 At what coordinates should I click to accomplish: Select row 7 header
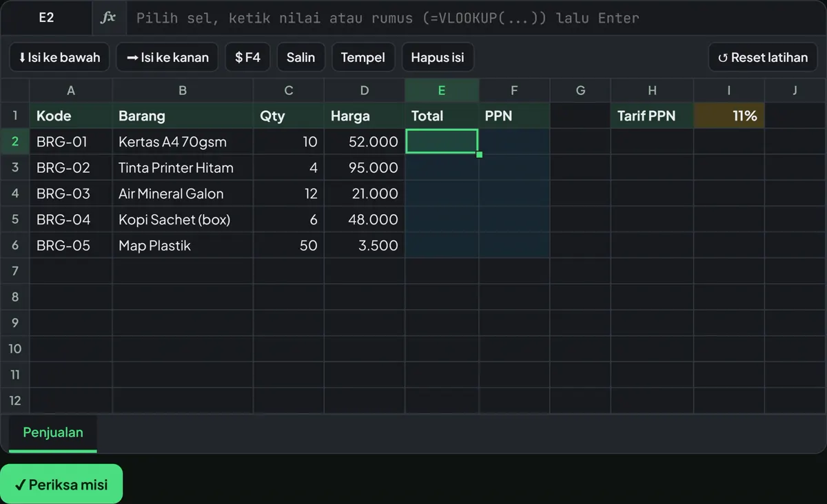[x=15, y=271]
